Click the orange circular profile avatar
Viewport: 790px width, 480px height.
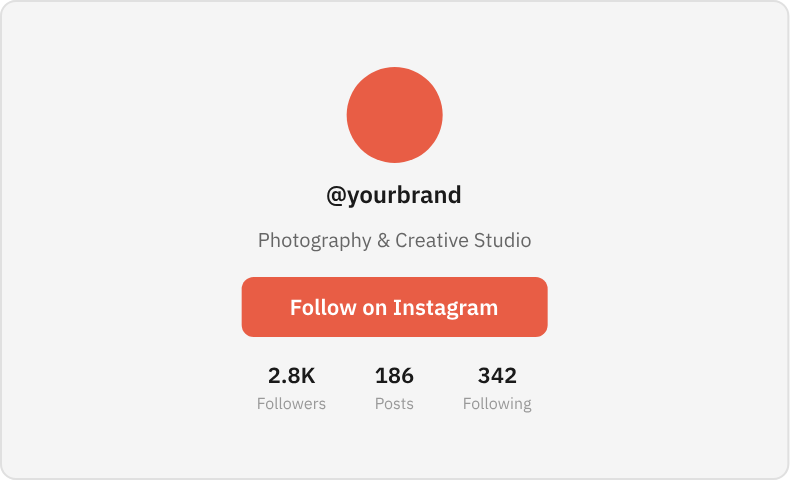point(394,115)
